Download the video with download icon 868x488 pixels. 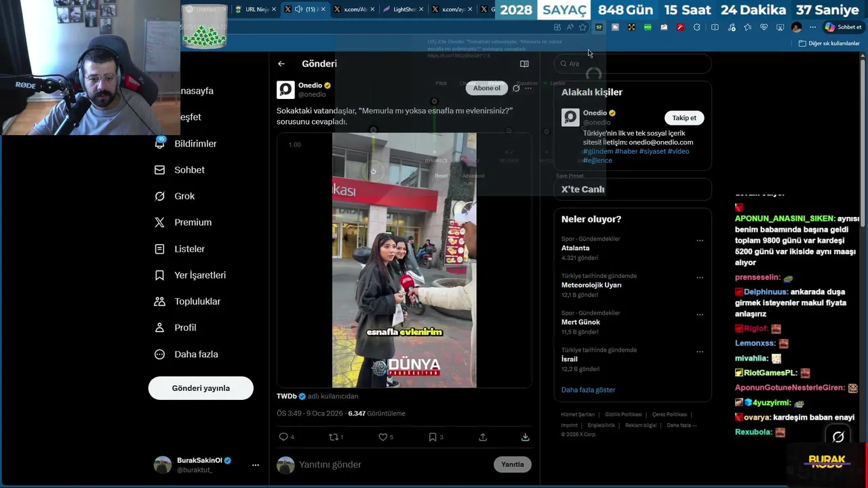tap(525, 437)
